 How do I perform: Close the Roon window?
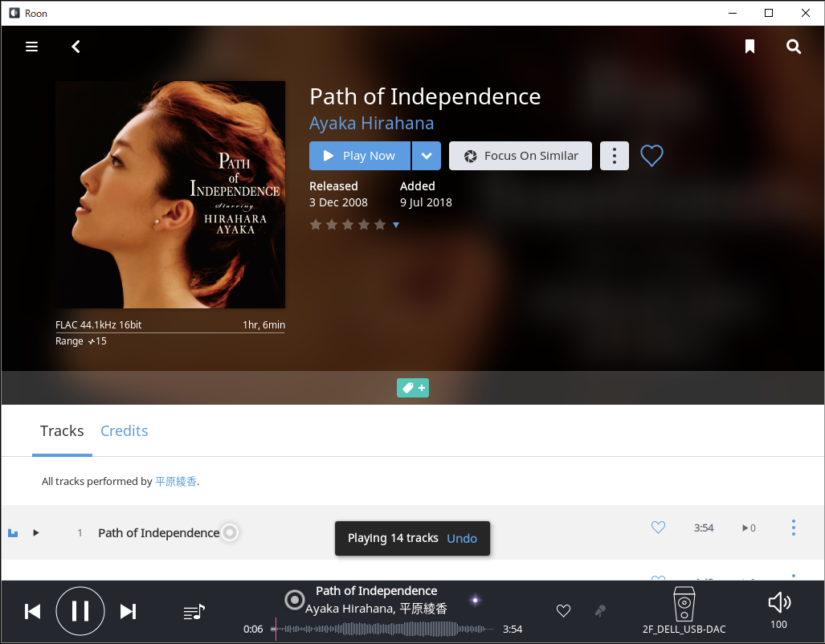806,13
